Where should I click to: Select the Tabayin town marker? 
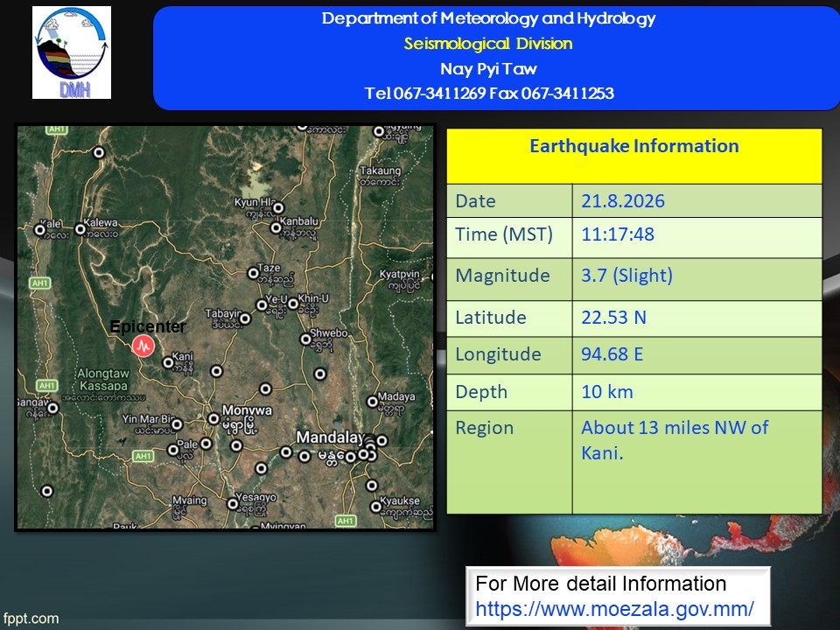coord(245,318)
